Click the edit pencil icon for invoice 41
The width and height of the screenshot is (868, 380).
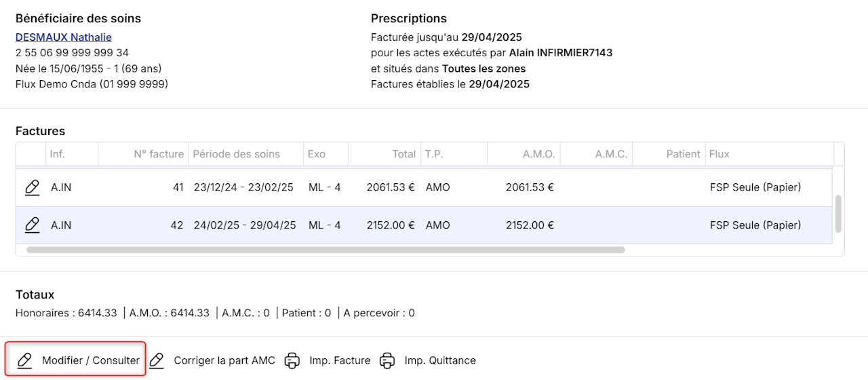click(x=31, y=188)
